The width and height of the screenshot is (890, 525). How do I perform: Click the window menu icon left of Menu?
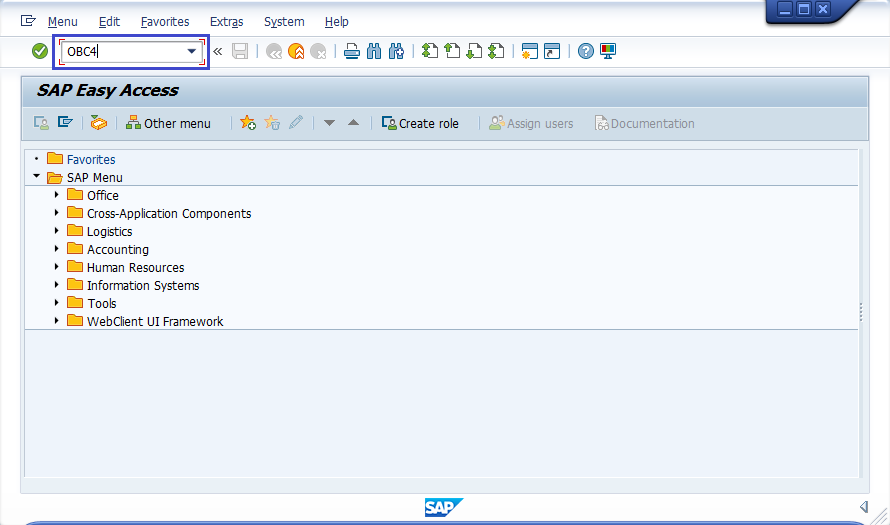(28, 22)
